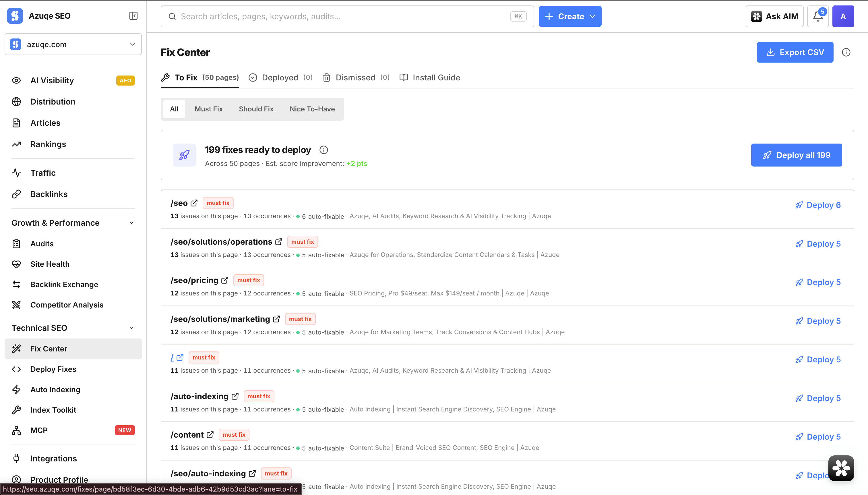Open Site Health heart icon

click(x=16, y=264)
